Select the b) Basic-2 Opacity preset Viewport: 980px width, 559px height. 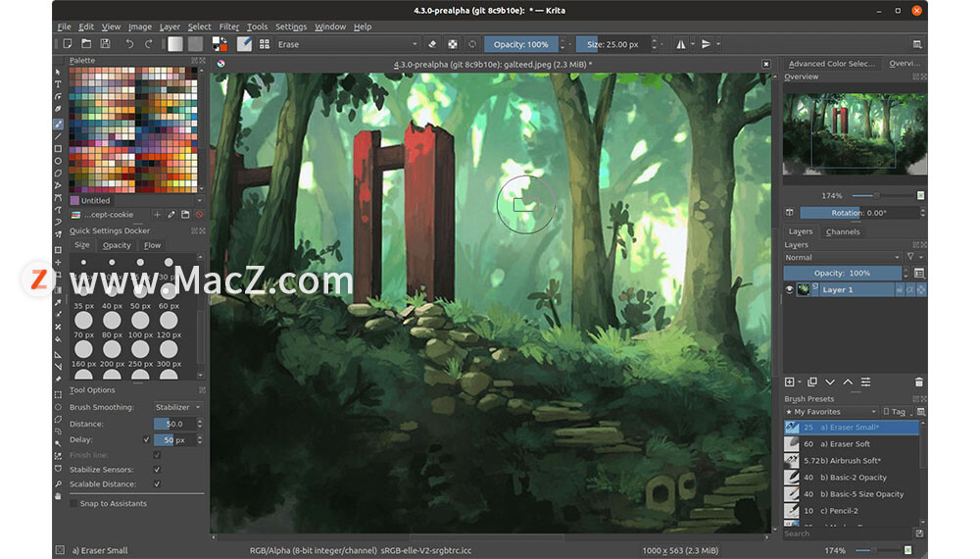[x=852, y=477]
